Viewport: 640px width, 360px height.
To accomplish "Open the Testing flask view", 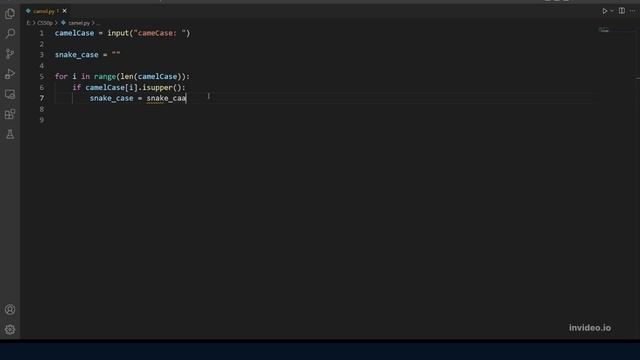I will click(x=10, y=134).
